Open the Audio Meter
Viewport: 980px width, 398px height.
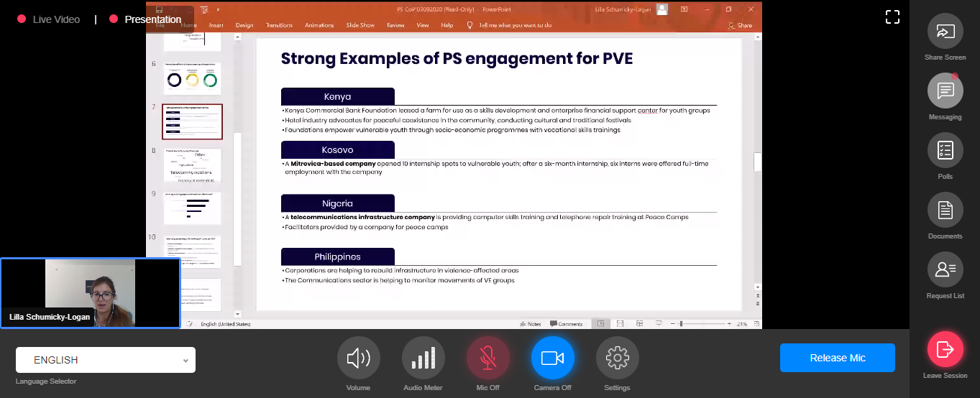423,358
